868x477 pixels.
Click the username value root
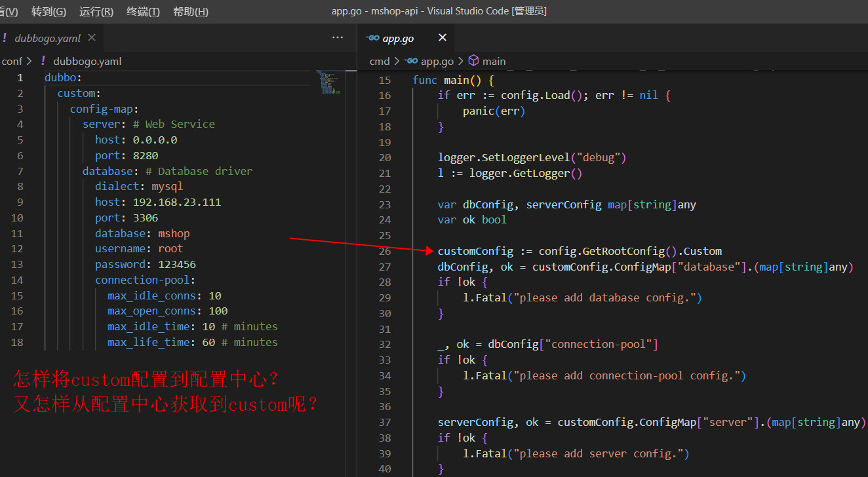coord(170,249)
